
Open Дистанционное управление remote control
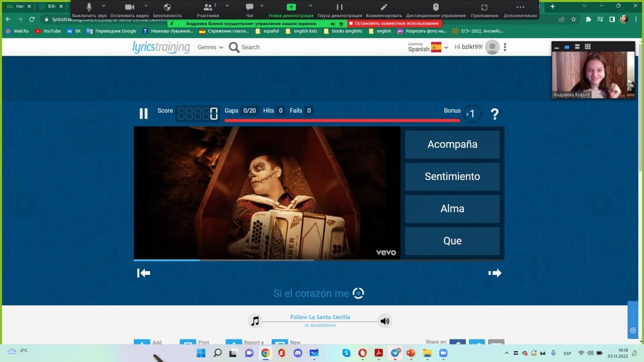(x=436, y=10)
